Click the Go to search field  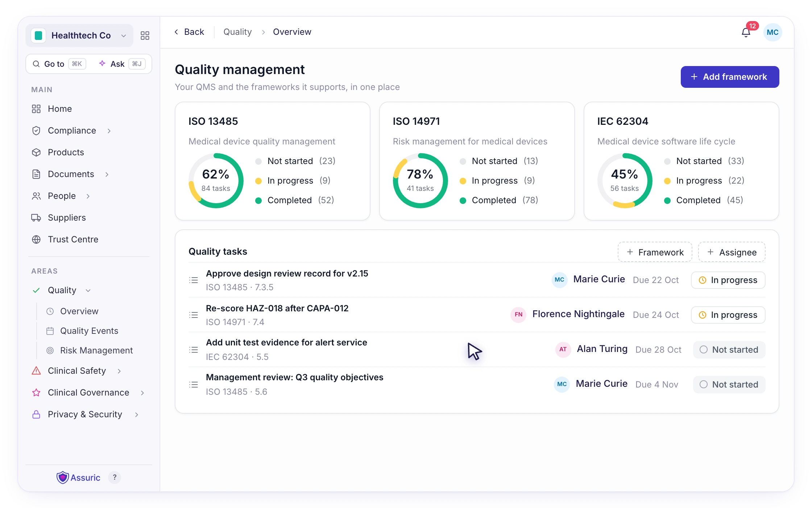(59, 64)
